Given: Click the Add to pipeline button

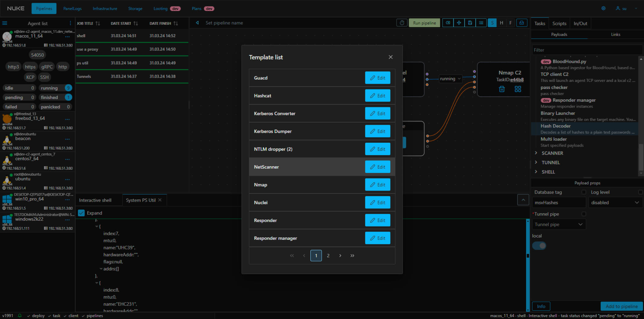Looking at the screenshot, I should tap(622, 306).
